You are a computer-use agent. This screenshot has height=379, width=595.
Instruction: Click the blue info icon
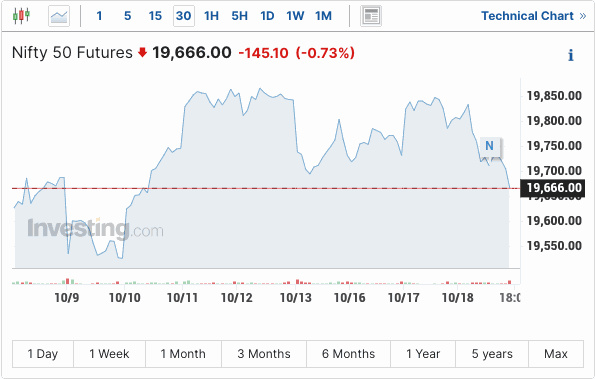click(570, 55)
